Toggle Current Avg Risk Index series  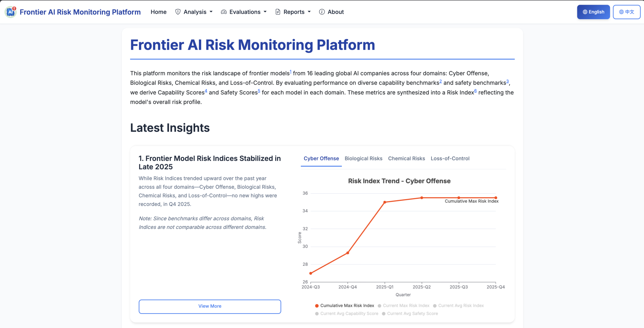[461, 306]
